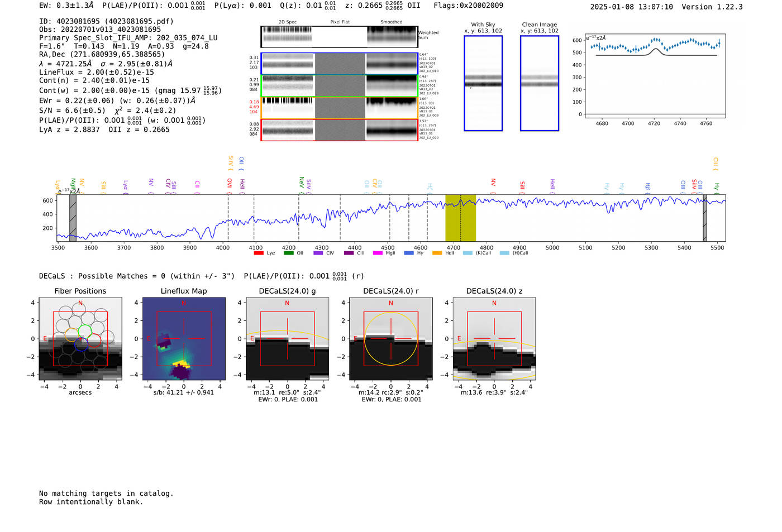
Task: Click the yellow highlighted band in the spectrum
Action: [460, 218]
